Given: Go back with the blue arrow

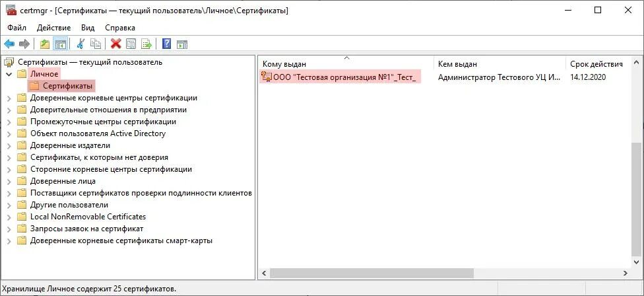Looking at the screenshot, I should click(x=9, y=44).
